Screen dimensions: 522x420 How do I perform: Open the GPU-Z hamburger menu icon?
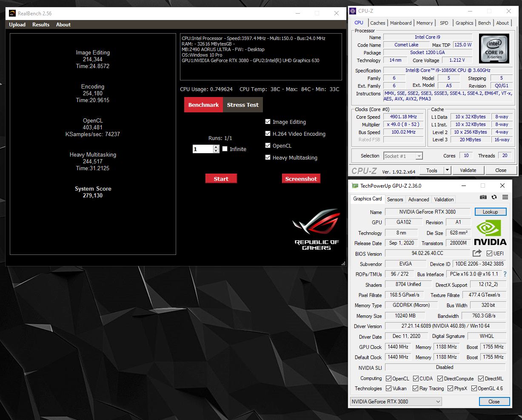505,197
